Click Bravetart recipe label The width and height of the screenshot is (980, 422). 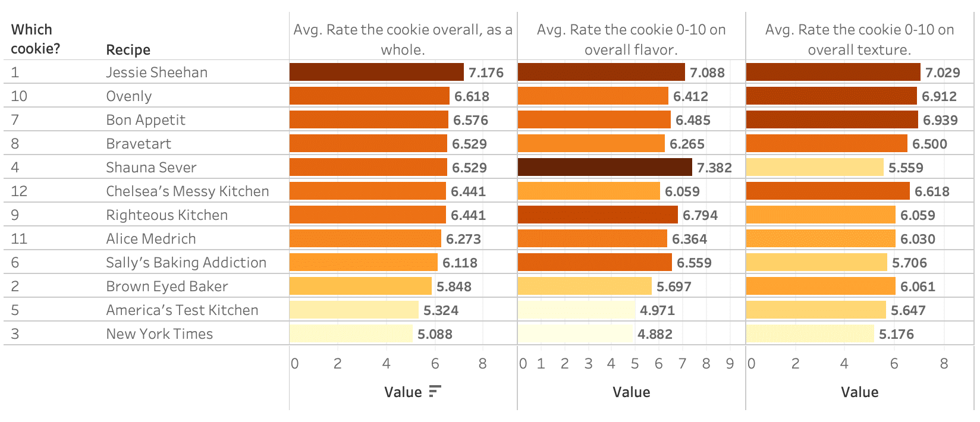click(139, 143)
